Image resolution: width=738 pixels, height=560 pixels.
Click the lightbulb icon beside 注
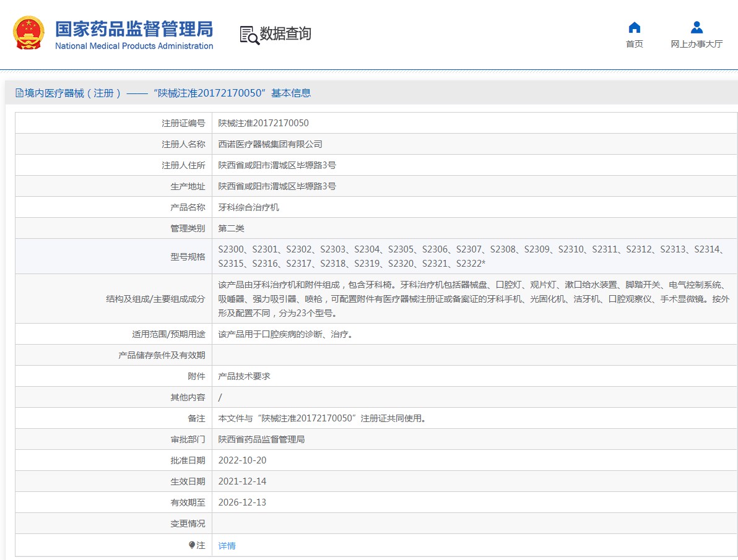click(x=191, y=545)
